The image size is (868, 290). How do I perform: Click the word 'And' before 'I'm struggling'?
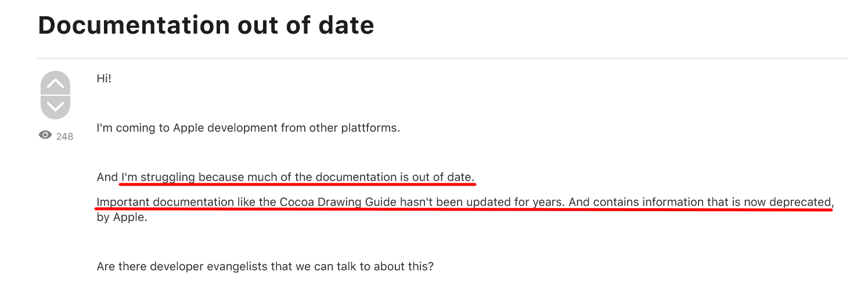(107, 177)
